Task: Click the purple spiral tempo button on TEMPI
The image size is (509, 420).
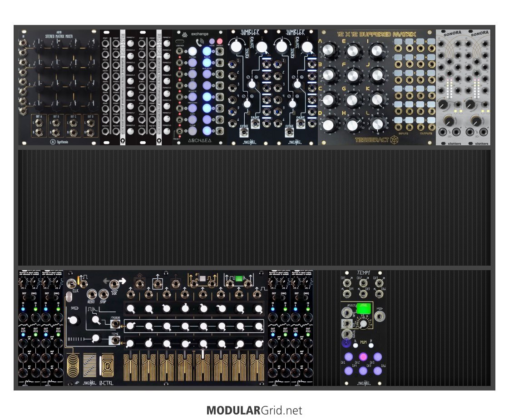Action: coord(346,342)
